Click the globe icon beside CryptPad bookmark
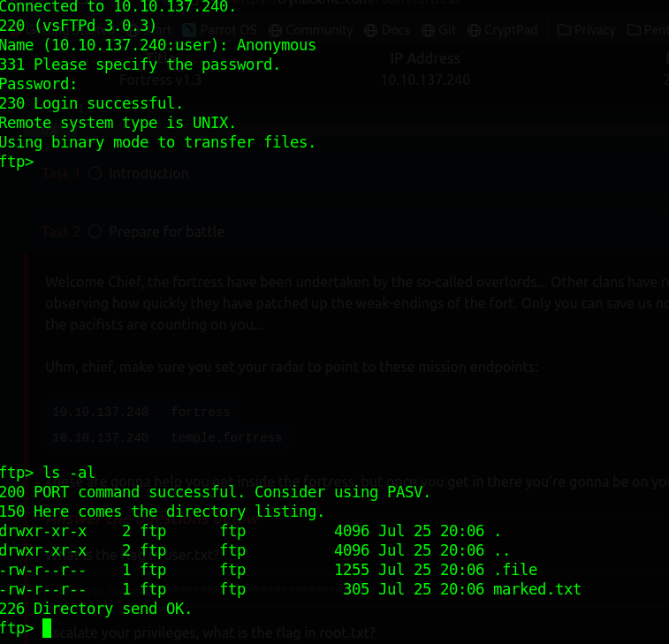Screen dimensions: 669x644 click(x=472, y=30)
